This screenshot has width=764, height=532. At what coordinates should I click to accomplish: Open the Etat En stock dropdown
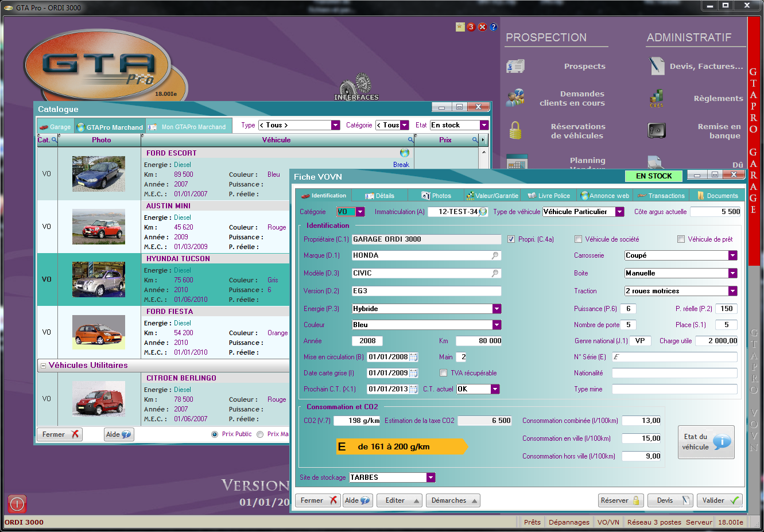click(x=484, y=125)
